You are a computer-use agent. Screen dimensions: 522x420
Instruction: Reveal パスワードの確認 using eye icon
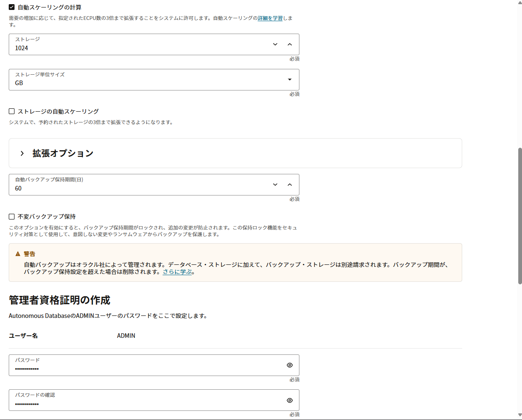(x=289, y=400)
